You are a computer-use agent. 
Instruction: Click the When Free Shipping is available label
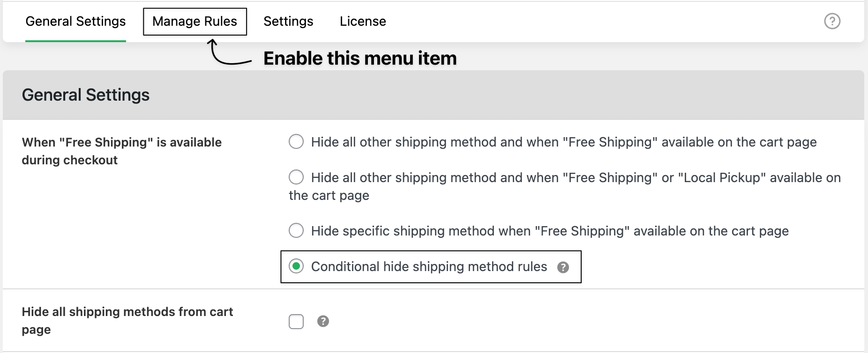(x=121, y=151)
